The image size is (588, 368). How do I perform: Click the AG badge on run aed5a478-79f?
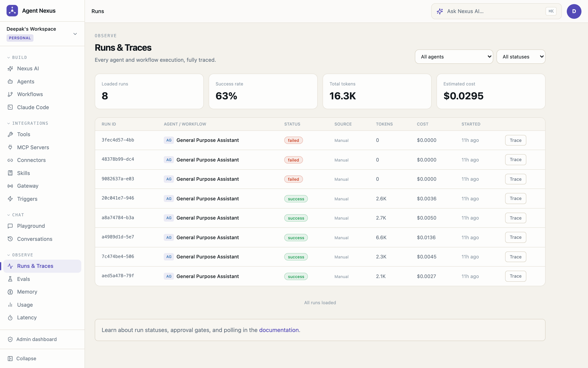pos(169,276)
